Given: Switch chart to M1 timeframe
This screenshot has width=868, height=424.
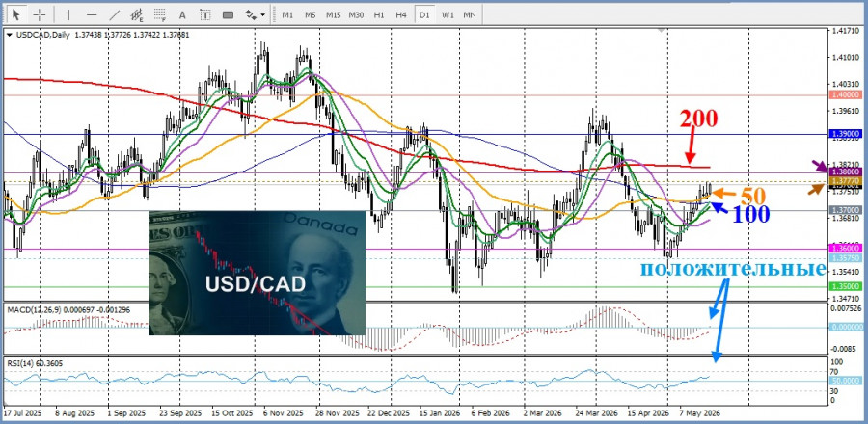Looking at the screenshot, I should (x=287, y=14).
